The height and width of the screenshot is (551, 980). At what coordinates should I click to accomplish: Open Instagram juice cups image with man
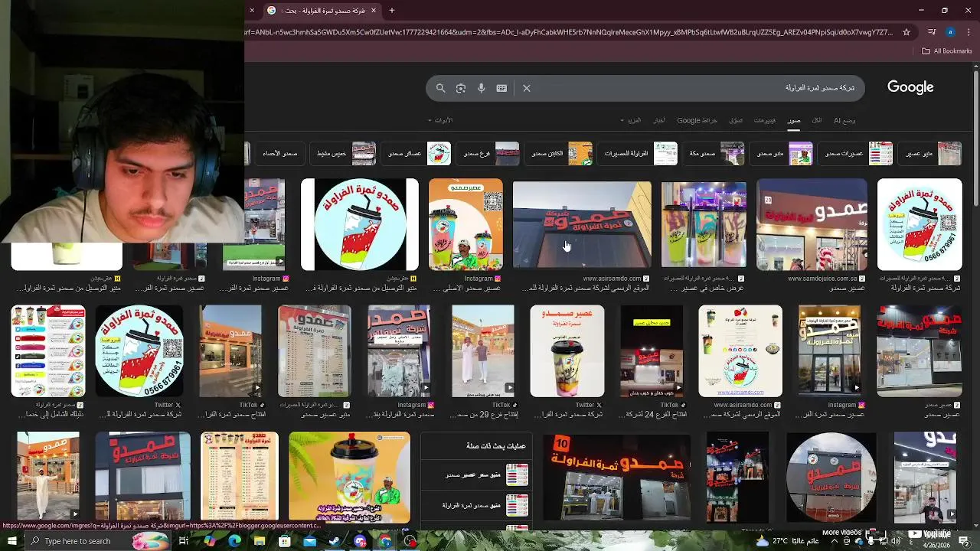coord(465,224)
